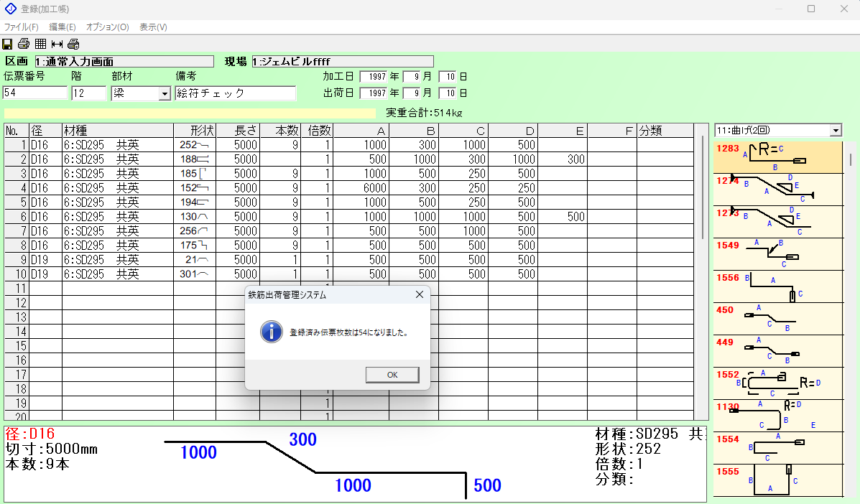Click the 伝票番号 input field containing 54
860x504 pixels.
[x=35, y=93]
